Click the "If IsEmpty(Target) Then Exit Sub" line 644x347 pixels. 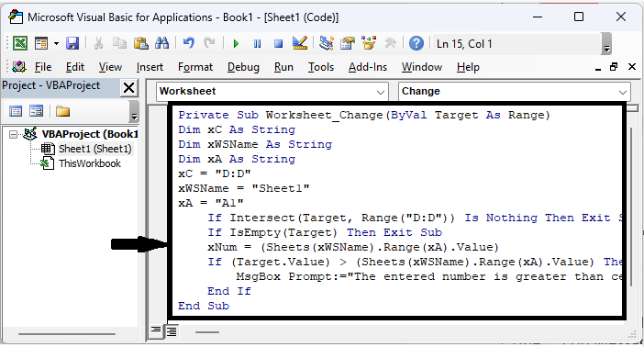pos(325,232)
